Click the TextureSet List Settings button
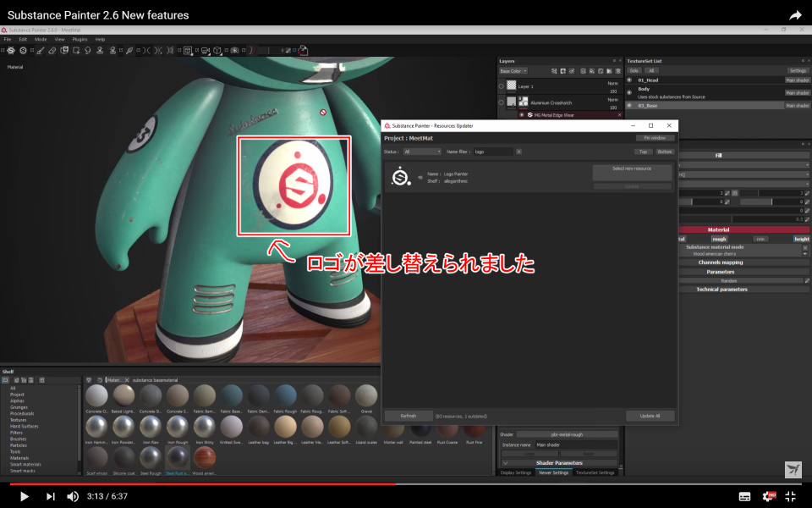The image size is (812, 508). 798,71
